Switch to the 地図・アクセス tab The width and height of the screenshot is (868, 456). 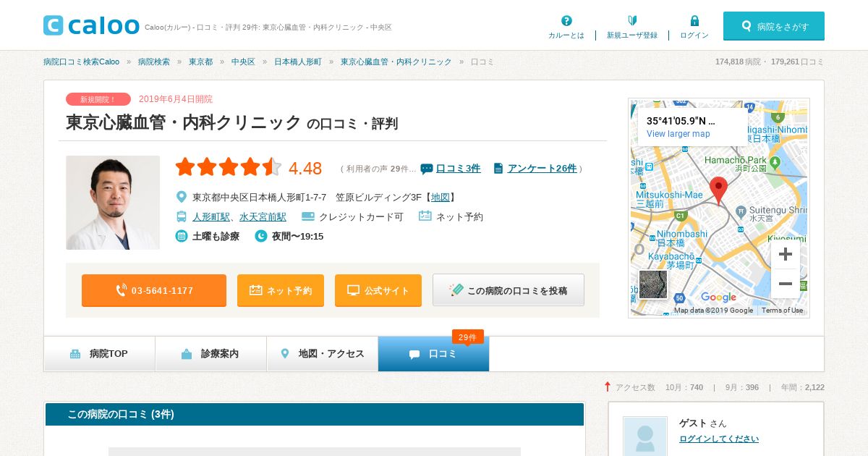pyautogui.click(x=323, y=354)
